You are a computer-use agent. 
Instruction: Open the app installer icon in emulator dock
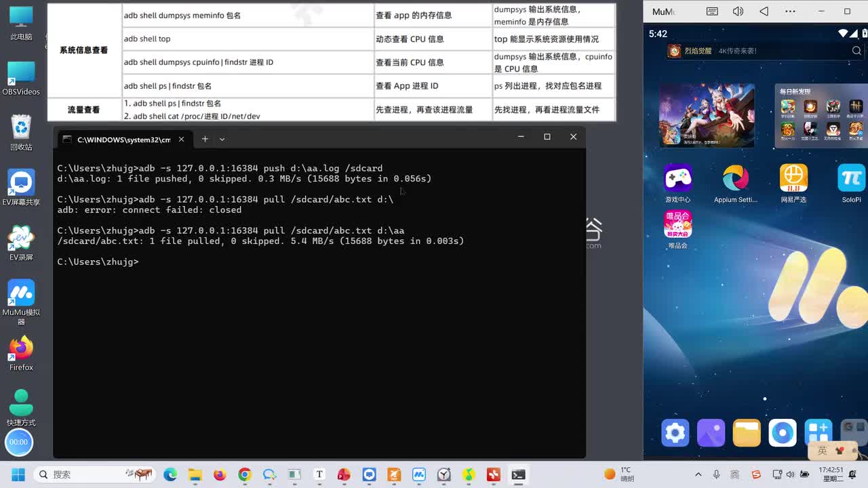coord(818,432)
